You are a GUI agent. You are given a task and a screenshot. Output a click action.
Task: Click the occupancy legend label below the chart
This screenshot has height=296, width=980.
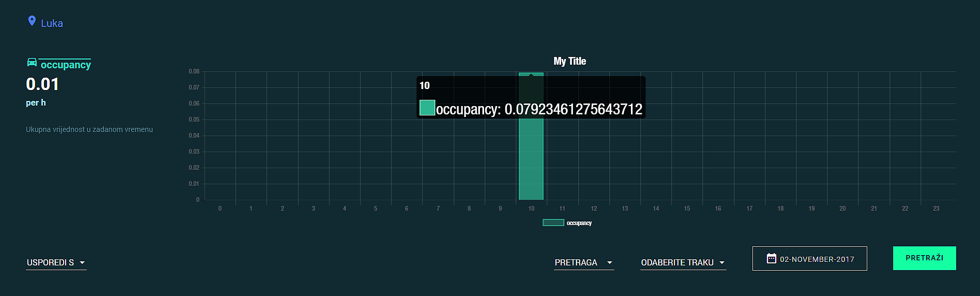coord(579,223)
